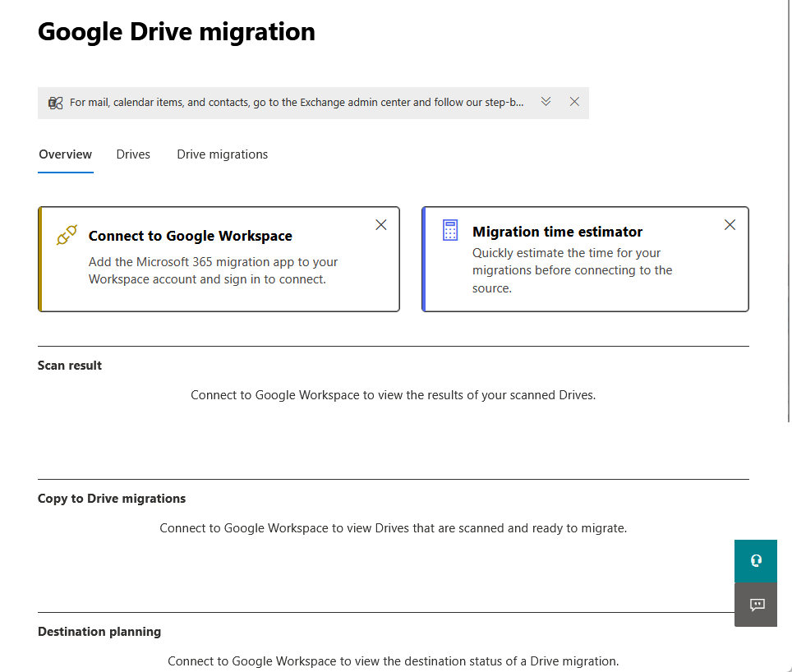Click the 'Quickly estimate the time' description text
Image resolution: width=792 pixels, height=672 pixels.
(x=573, y=270)
